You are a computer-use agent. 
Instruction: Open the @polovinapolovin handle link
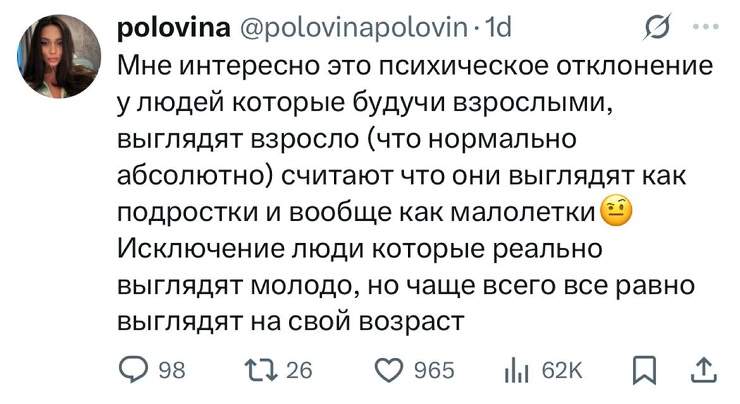pos(354,28)
